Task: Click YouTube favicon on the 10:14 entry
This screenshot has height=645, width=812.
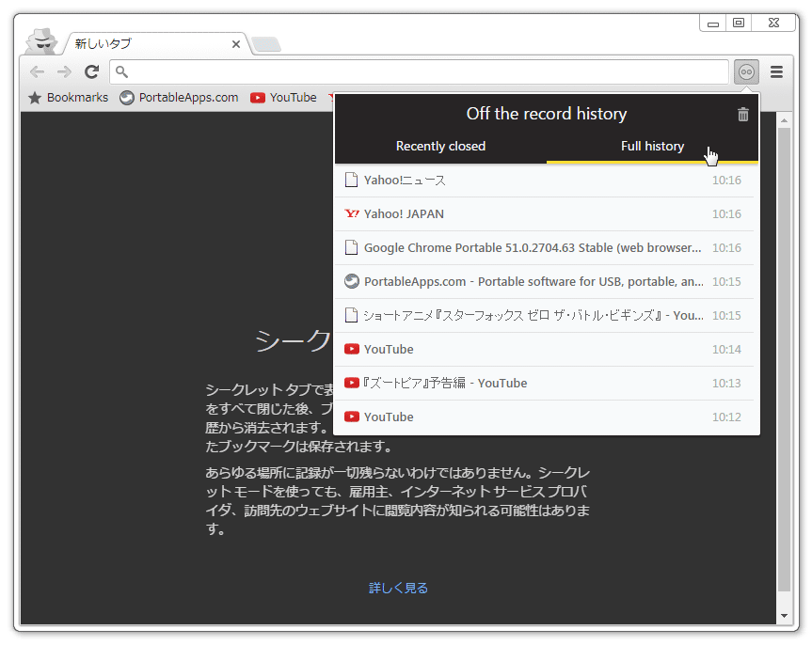Action: (x=352, y=349)
